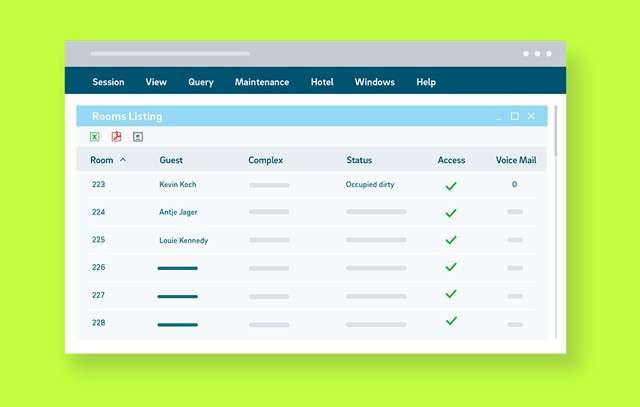Click the vertical scrollbar on the right
The image size is (640, 407).
point(556,130)
